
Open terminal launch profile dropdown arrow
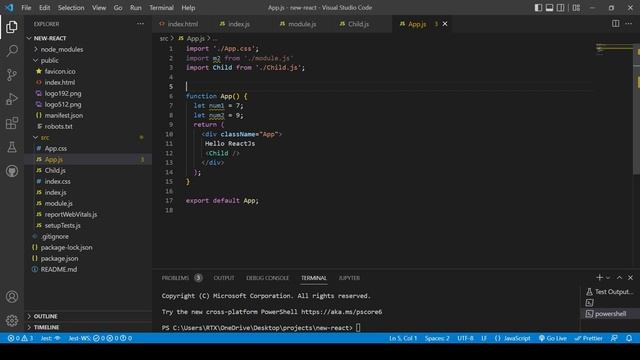[608, 278]
